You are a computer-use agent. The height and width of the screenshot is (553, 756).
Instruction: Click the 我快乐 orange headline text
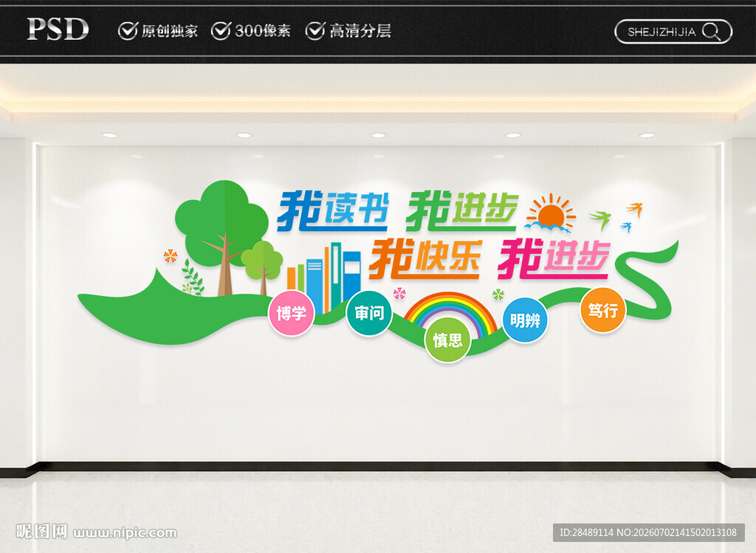[425, 259]
